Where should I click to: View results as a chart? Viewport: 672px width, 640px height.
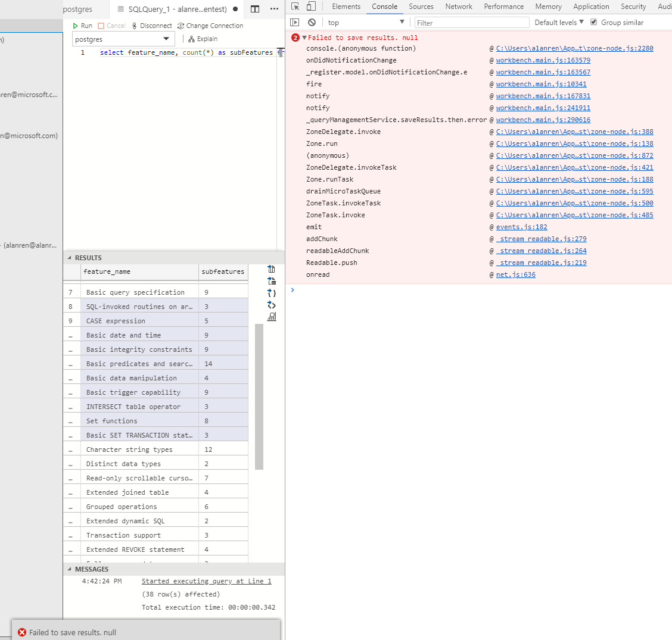[271, 316]
